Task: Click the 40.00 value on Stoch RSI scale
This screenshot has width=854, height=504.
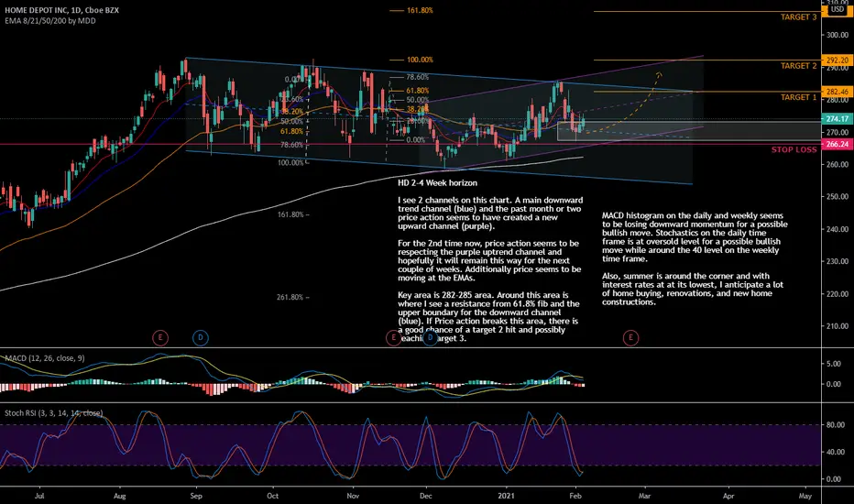Action: [x=836, y=453]
